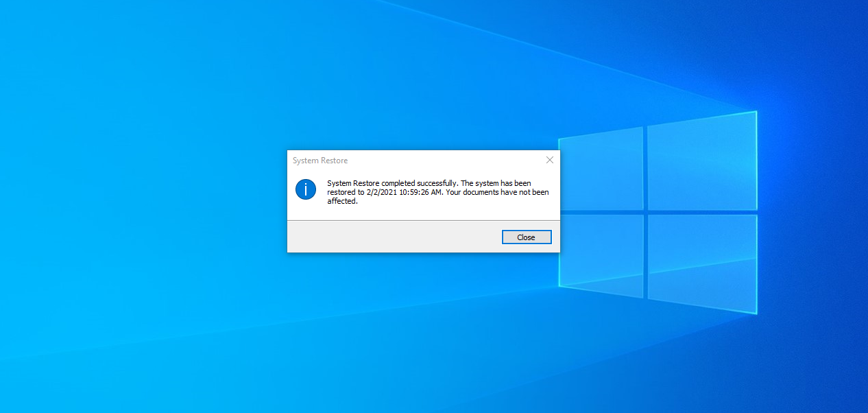868x413 pixels.
Task: Dismiss dialog with the X title button
Action: 549,160
